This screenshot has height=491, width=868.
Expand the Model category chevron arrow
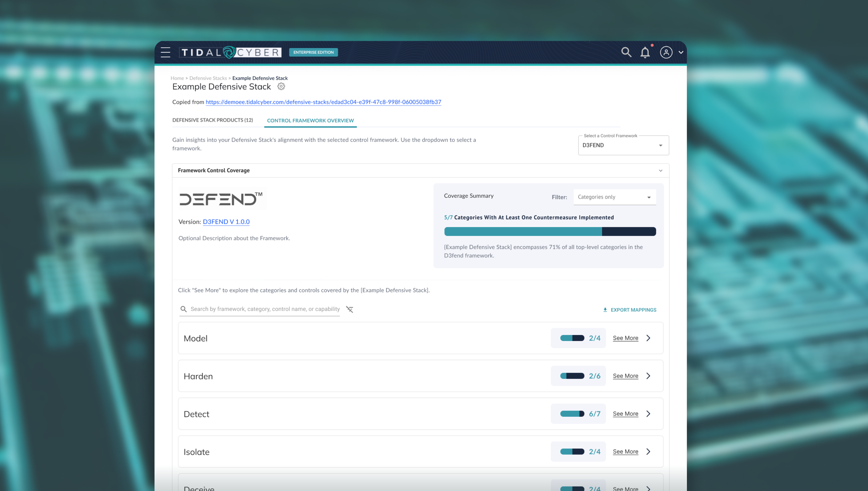pos(648,338)
